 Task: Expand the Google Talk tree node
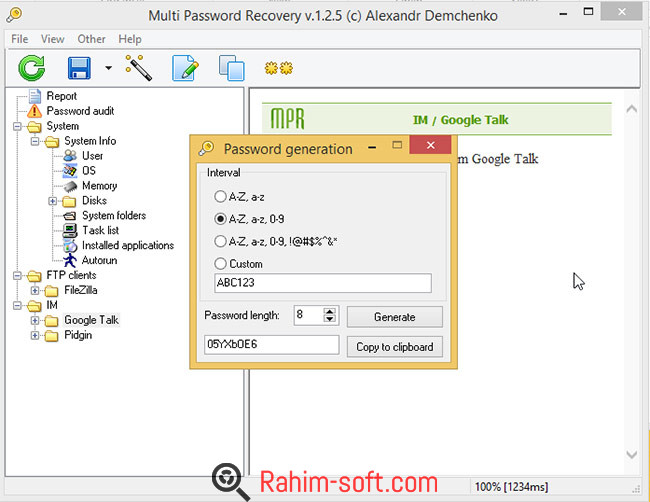[x=35, y=320]
